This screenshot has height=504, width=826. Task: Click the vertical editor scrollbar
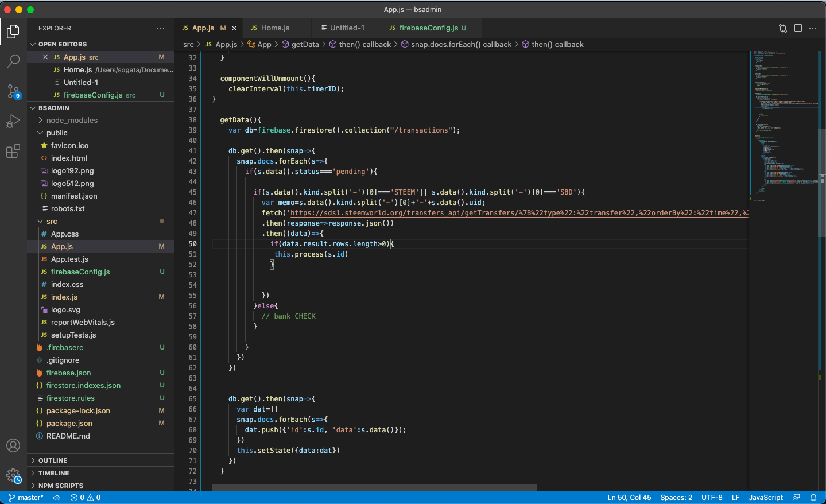pos(822,184)
